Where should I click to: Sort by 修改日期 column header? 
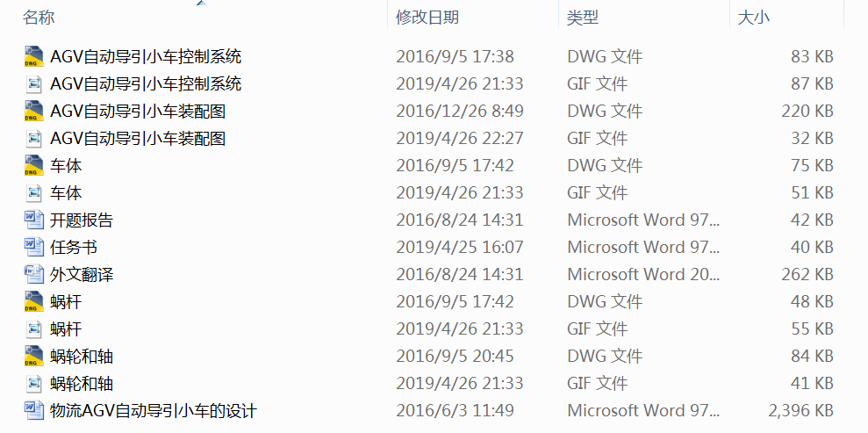coord(427,17)
